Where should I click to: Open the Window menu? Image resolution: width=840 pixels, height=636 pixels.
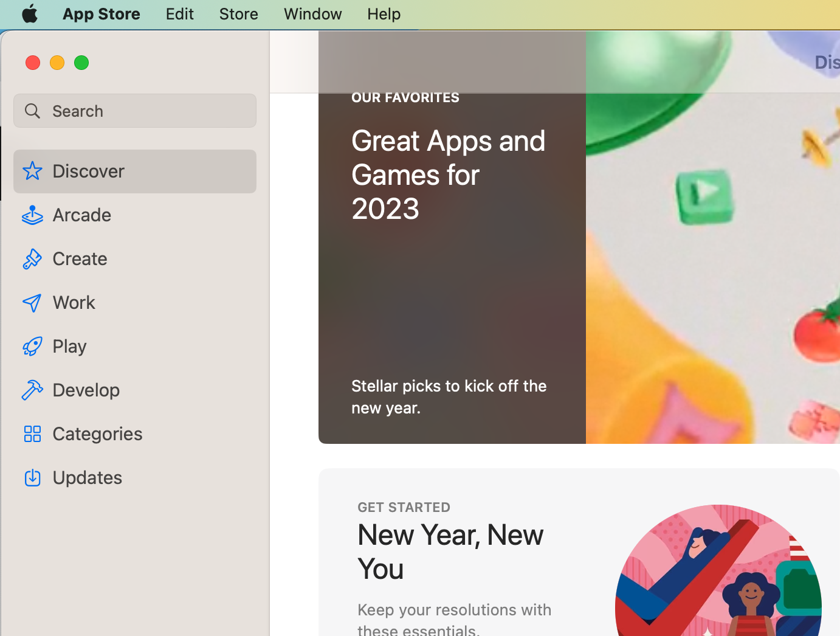(x=312, y=13)
